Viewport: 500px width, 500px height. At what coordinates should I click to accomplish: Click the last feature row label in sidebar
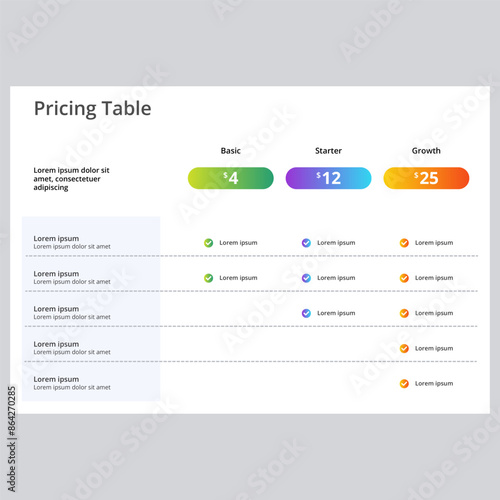pyautogui.click(x=56, y=379)
